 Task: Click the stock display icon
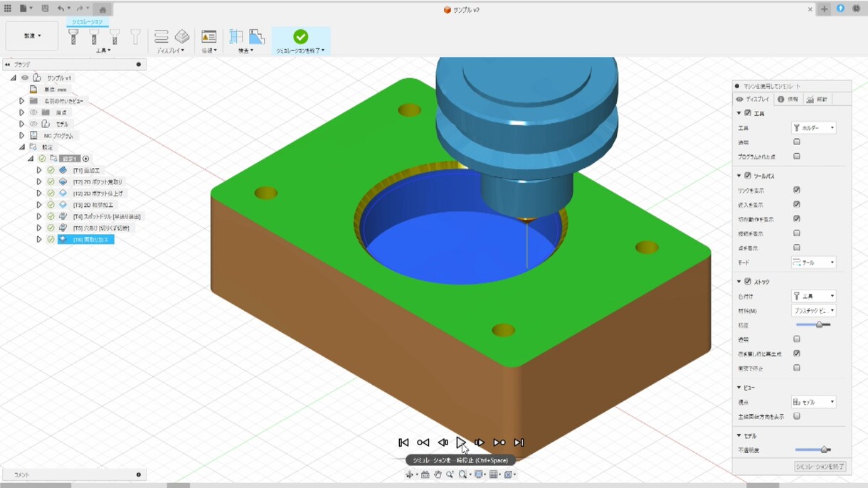[182, 36]
